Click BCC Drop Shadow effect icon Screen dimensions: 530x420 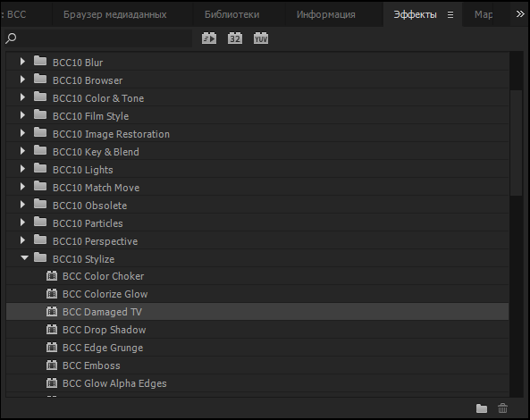52,330
